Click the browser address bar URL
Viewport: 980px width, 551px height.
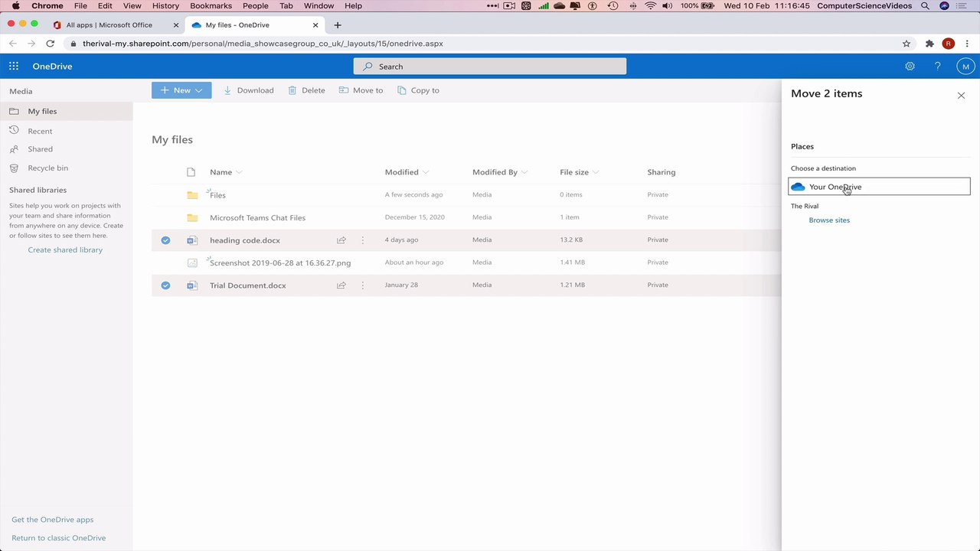(263, 44)
